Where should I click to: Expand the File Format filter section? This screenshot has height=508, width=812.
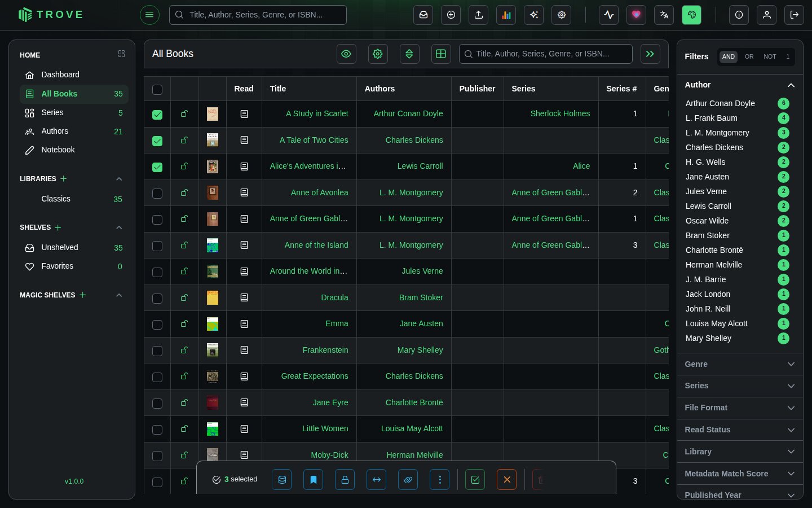[x=740, y=408]
